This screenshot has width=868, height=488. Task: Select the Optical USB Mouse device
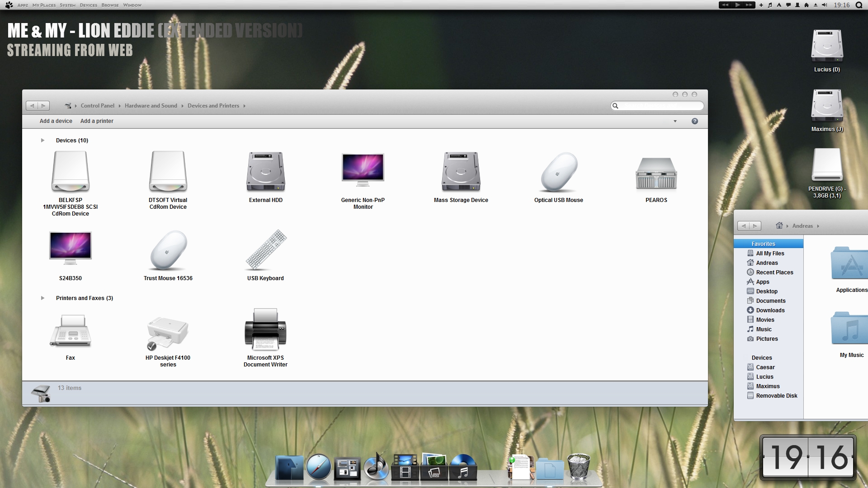pos(559,172)
